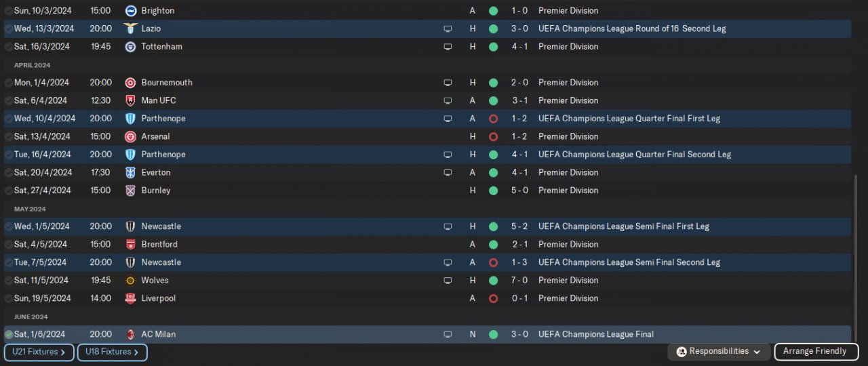Click the Brentford team name

pyautogui.click(x=159, y=245)
